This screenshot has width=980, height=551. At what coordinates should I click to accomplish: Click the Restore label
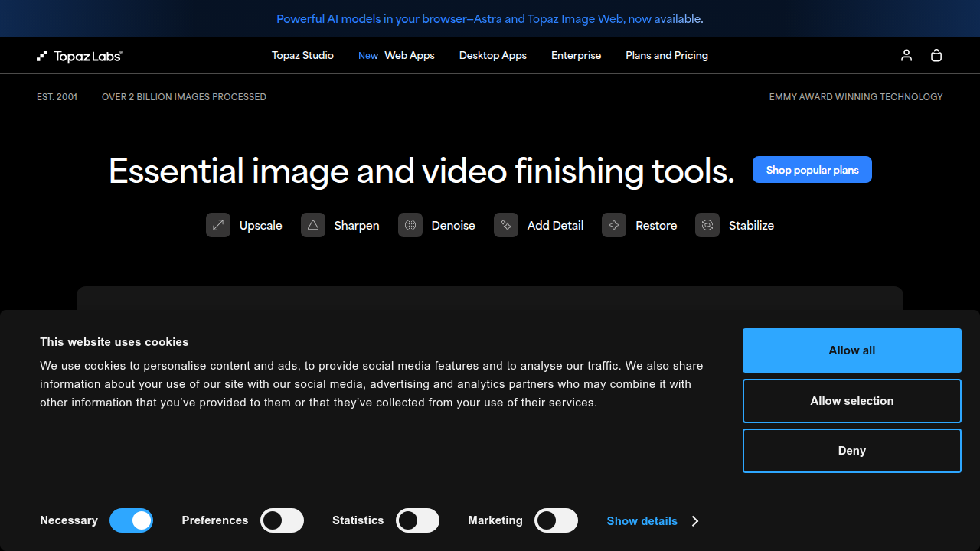tap(656, 225)
